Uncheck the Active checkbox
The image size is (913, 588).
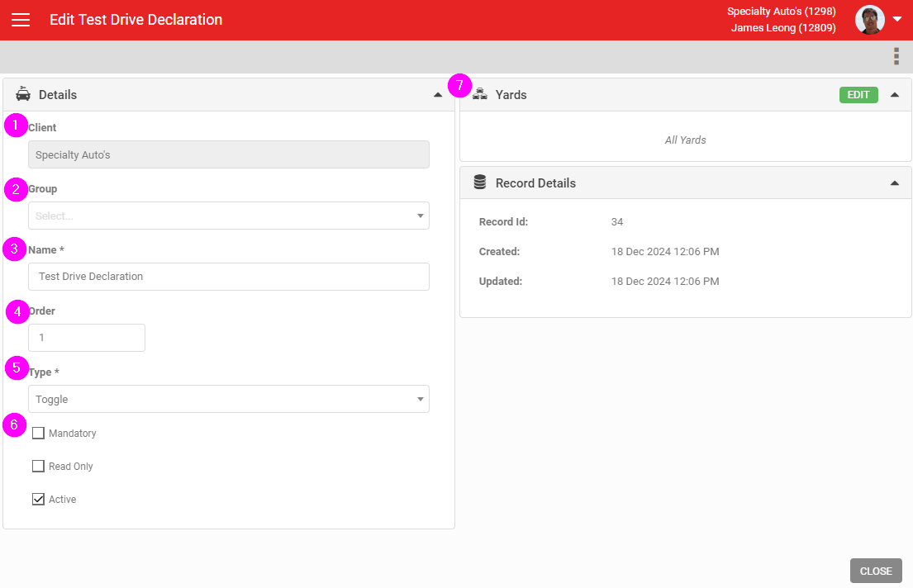39,500
